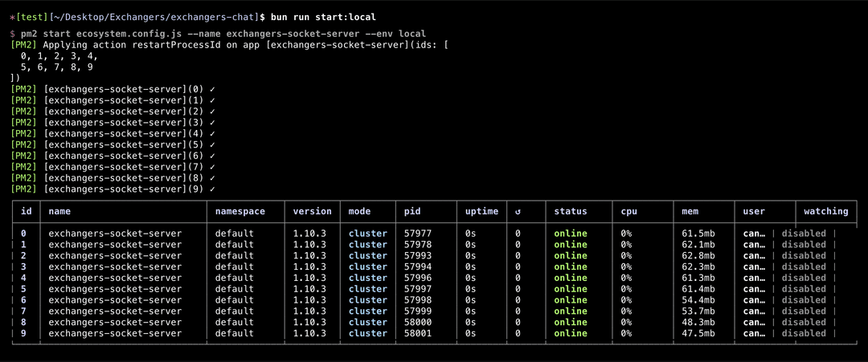This screenshot has height=362, width=868.
Task: Click 'disabled' watching value in 61.5mb row
Action: click(x=804, y=234)
